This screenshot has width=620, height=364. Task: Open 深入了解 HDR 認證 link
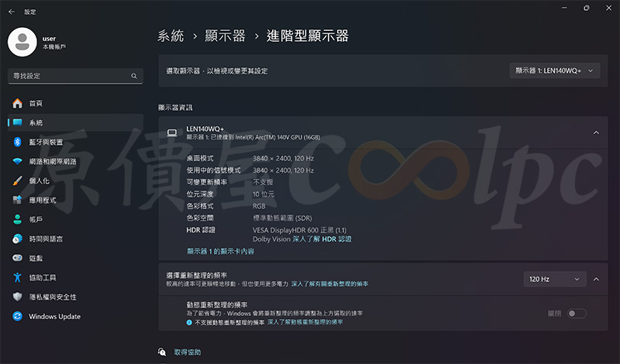[x=322, y=239]
